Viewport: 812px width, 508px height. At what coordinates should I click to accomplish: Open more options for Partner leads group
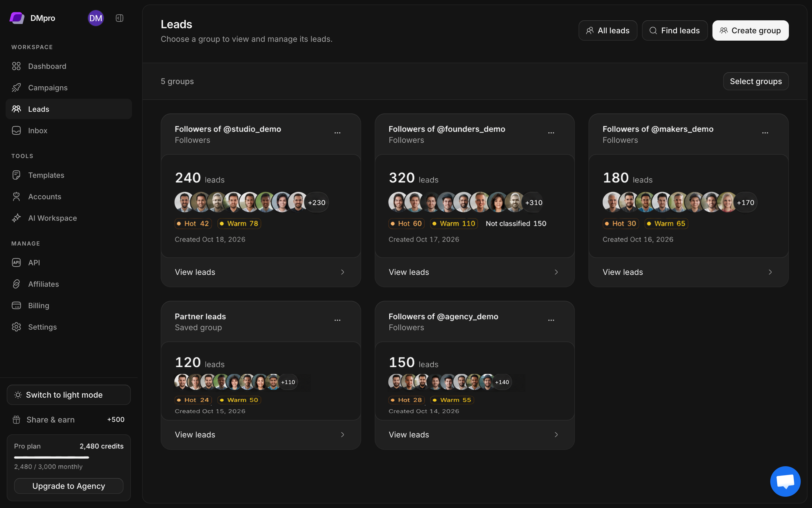(x=337, y=320)
